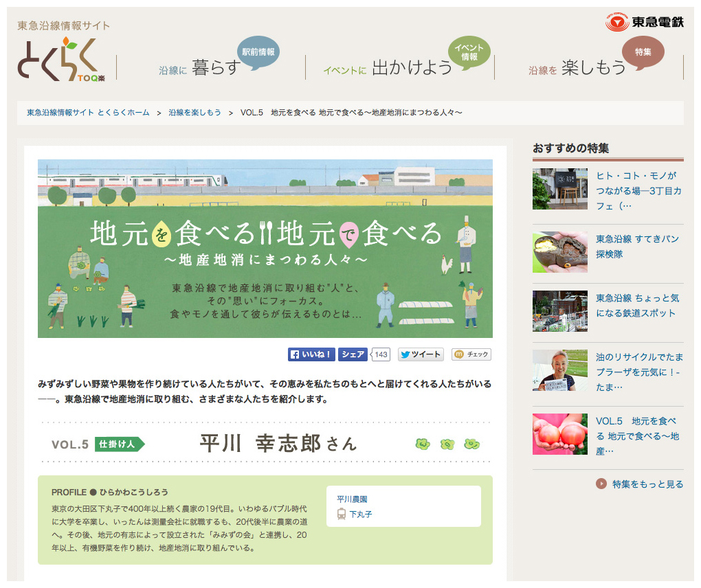Click the Facebook いいね！ button

pyautogui.click(x=311, y=354)
